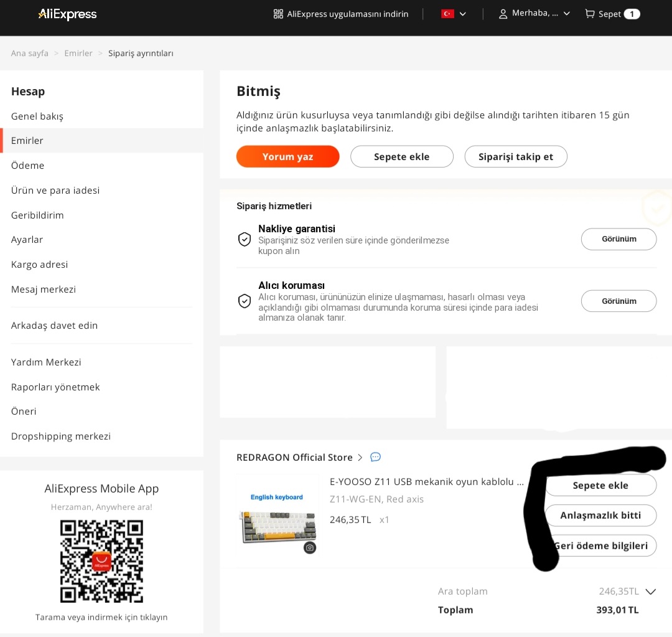Click the store chat message icon
The width and height of the screenshot is (672, 637).
375,457
